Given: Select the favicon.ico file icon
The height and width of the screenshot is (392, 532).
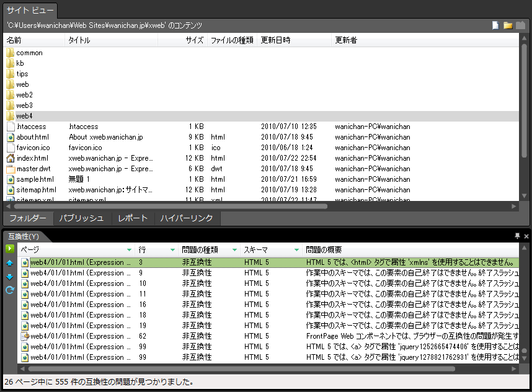Looking at the screenshot, I should [11, 148].
